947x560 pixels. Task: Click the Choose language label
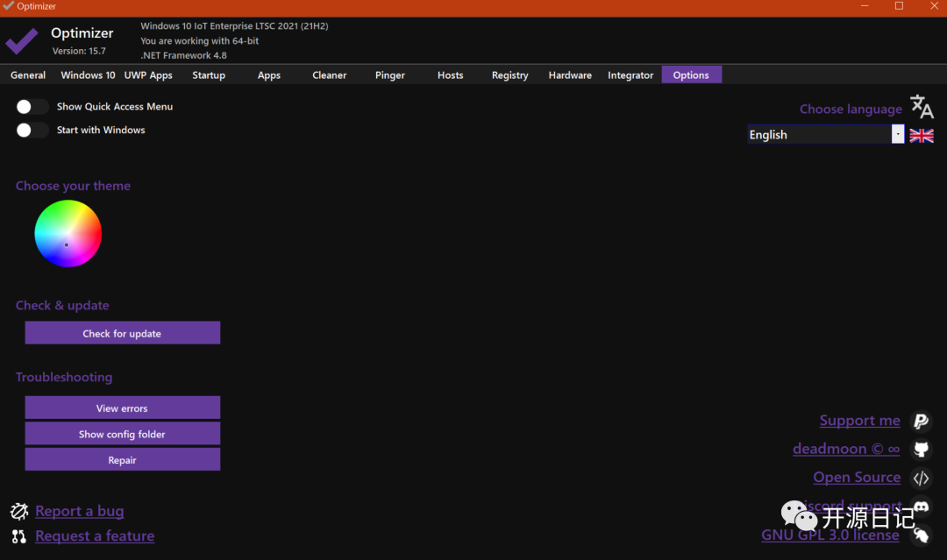(x=851, y=110)
